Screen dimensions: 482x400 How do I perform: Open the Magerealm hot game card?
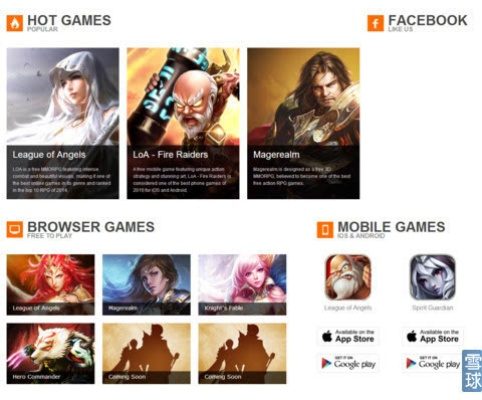click(x=303, y=123)
